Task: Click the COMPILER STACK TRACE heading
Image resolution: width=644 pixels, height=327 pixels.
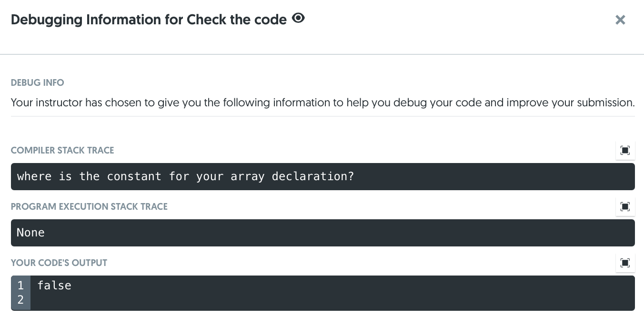Action: [62, 150]
